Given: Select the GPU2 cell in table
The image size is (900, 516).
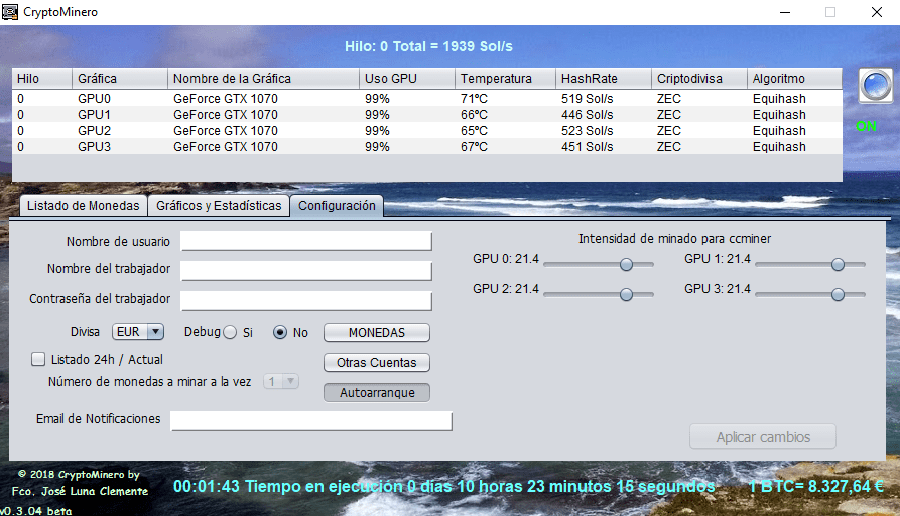Looking at the screenshot, I should pyautogui.click(x=120, y=131).
